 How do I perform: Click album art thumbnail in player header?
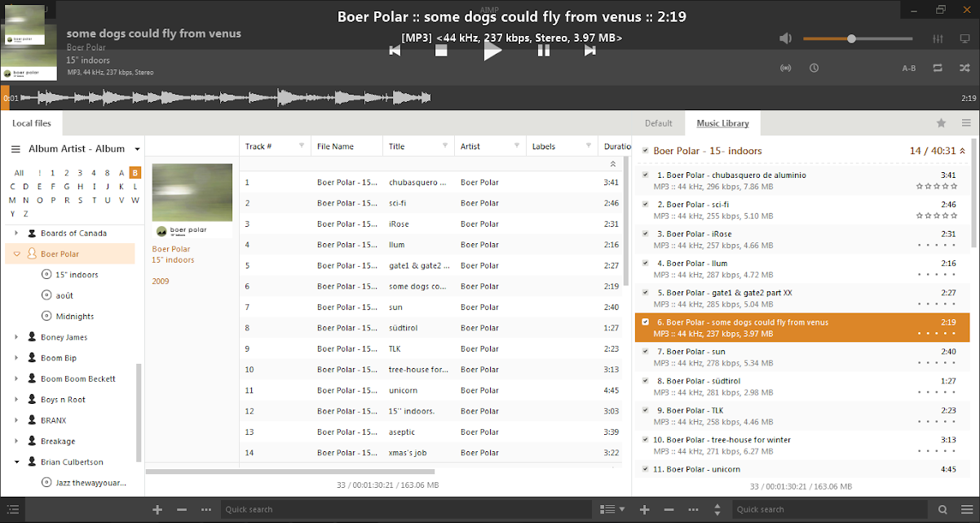point(29,51)
